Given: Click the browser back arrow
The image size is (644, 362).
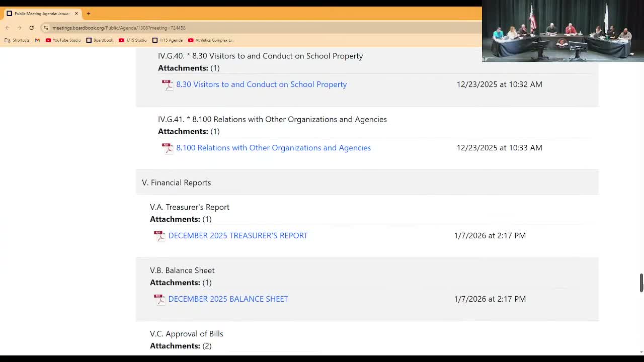Looking at the screenshot, I should [x=8, y=28].
